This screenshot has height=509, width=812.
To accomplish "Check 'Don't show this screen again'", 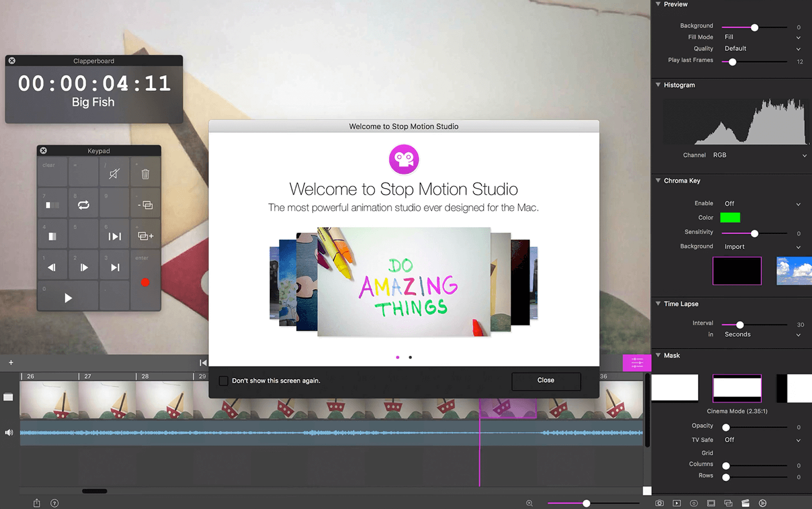I will tap(224, 380).
